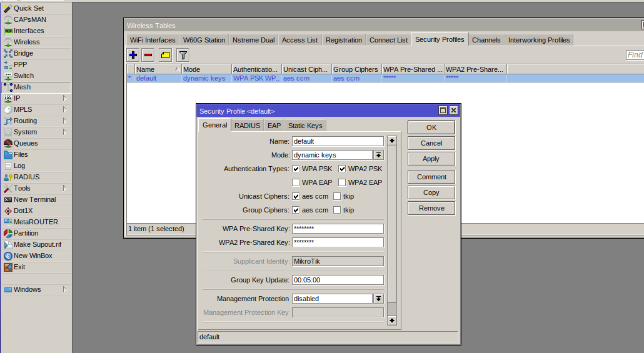Switch to the RADIUS tab in dialog
This screenshot has height=353, width=644.
point(247,126)
